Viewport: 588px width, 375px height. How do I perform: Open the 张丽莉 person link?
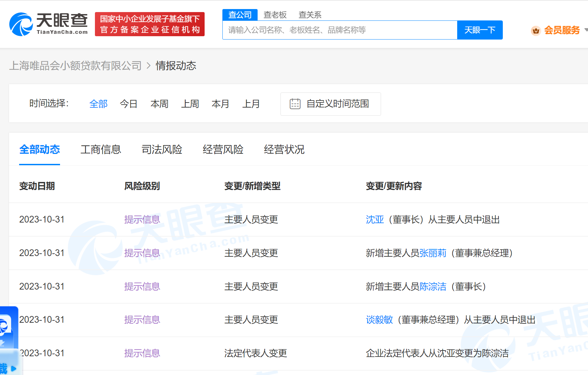click(x=433, y=253)
